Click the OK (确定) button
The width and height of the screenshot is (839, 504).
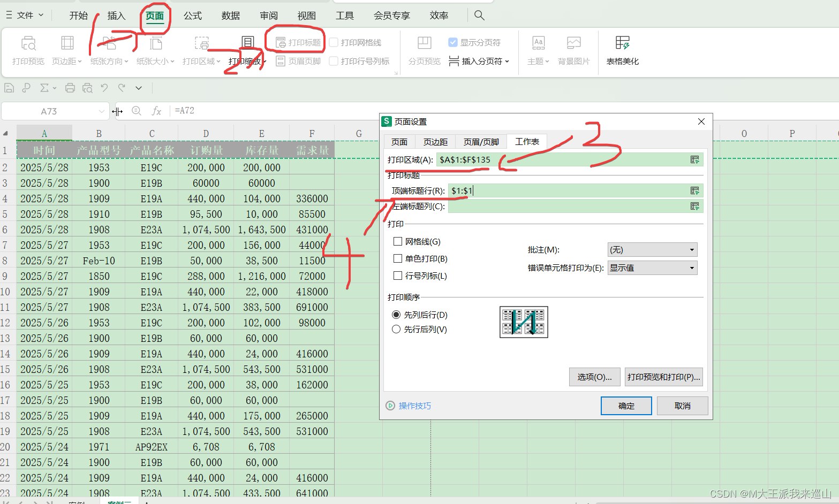tap(626, 406)
